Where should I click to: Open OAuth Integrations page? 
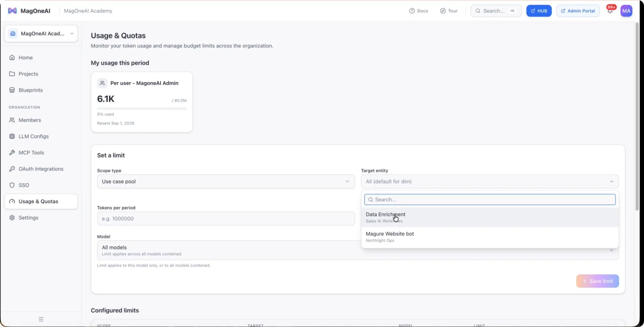(x=41, y=169)
